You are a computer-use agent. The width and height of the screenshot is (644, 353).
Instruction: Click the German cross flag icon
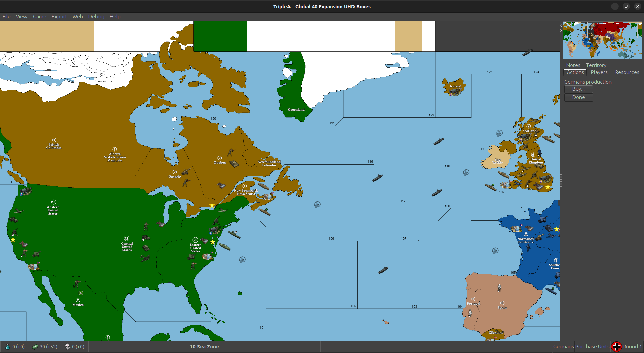[617, 347]
